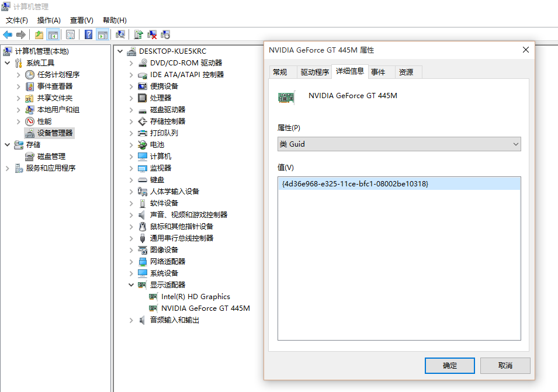The image size is (558, 392).
Task: Open 查看(V) menu
Action: coord(81,20)
